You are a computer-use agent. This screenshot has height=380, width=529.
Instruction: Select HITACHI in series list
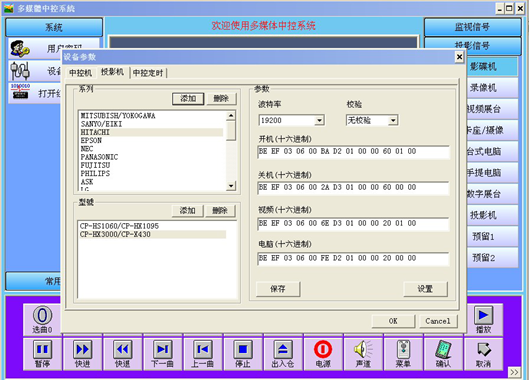click(x=151, y=132)
